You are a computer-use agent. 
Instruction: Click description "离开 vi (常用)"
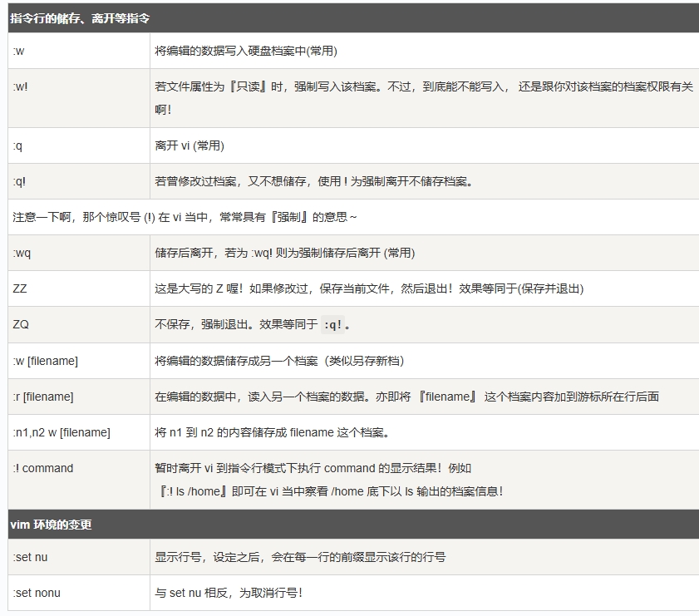(190, 145)
